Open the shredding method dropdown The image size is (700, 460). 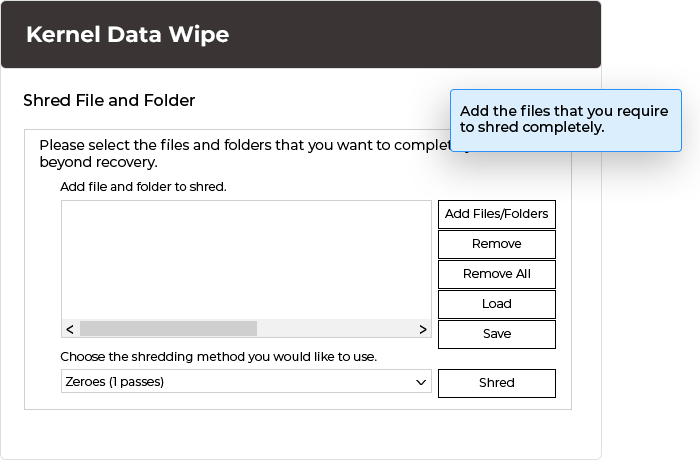[246, 381]
